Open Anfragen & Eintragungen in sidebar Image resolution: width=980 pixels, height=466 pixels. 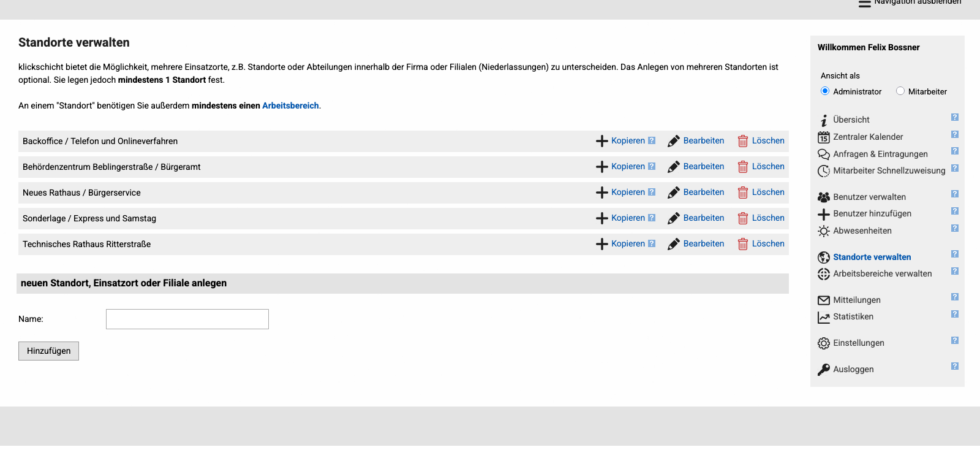pyautogui.click(x=880, y=154)
